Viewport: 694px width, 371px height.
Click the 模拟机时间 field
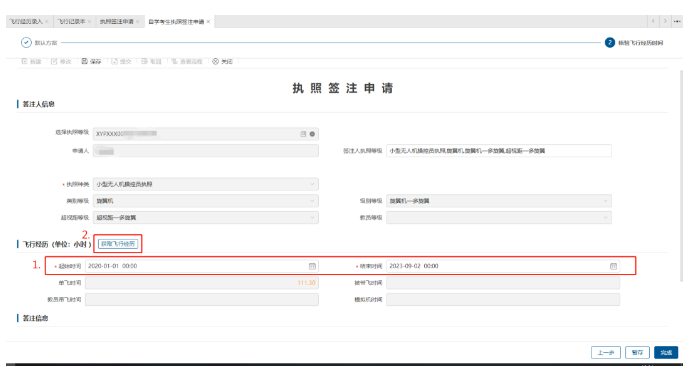[x=503, y=300]
